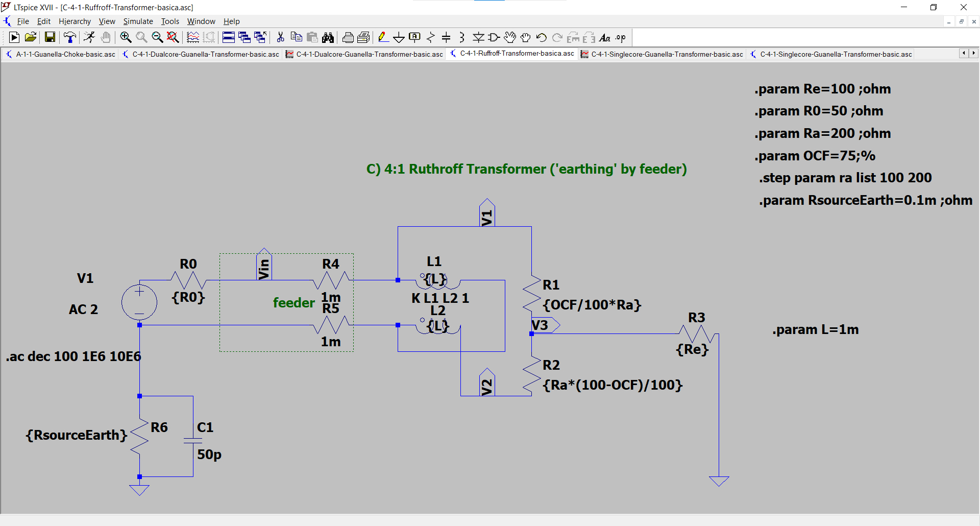Open the Component selection tool
This screenshot has height=526, width=980.
point(494,37)
